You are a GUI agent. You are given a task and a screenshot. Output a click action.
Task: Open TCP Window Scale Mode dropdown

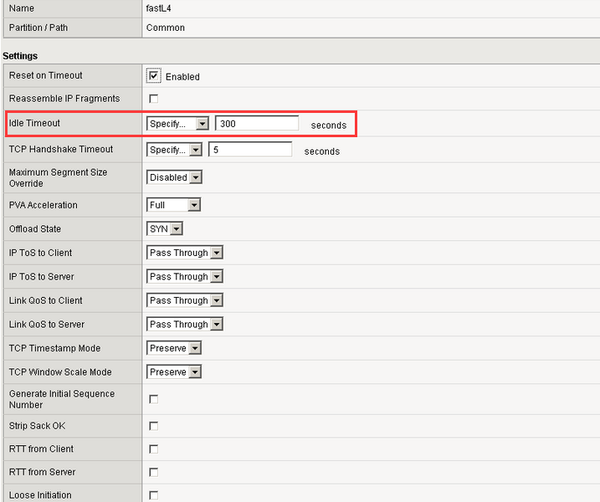coord(175,372)
